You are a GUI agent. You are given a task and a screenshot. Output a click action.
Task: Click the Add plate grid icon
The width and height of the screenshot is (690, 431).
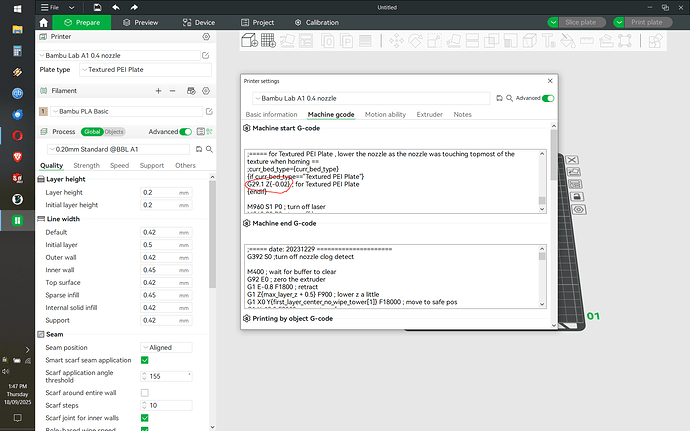click(268, 41)
